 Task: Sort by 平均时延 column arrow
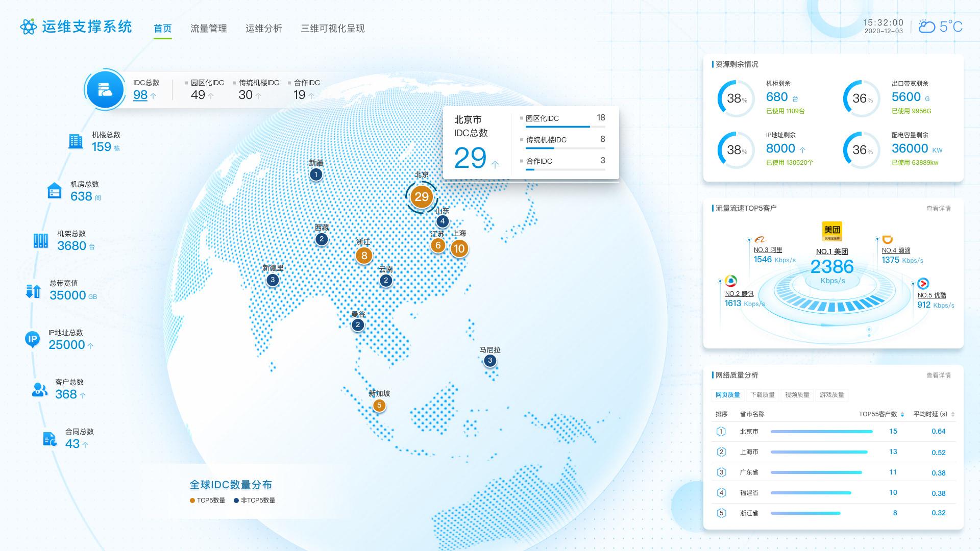[953, 414]
